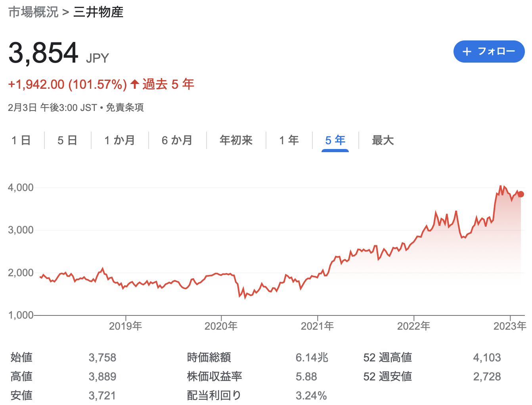Viewport: 532px width, 405px height.
Task: Select the 5 日 range tab
Action: [x=67, y=140]
